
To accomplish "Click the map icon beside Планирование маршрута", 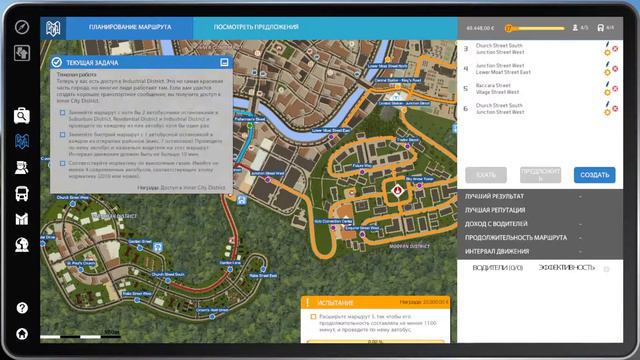I will pyautogui.click(x=53, y=28).
